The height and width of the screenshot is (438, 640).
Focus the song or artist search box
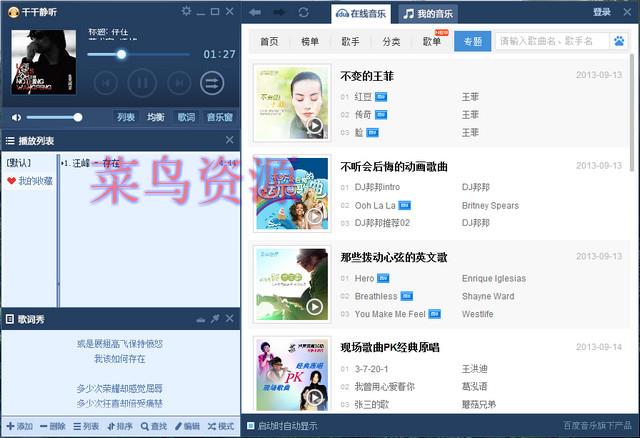[x=553, y=41]
